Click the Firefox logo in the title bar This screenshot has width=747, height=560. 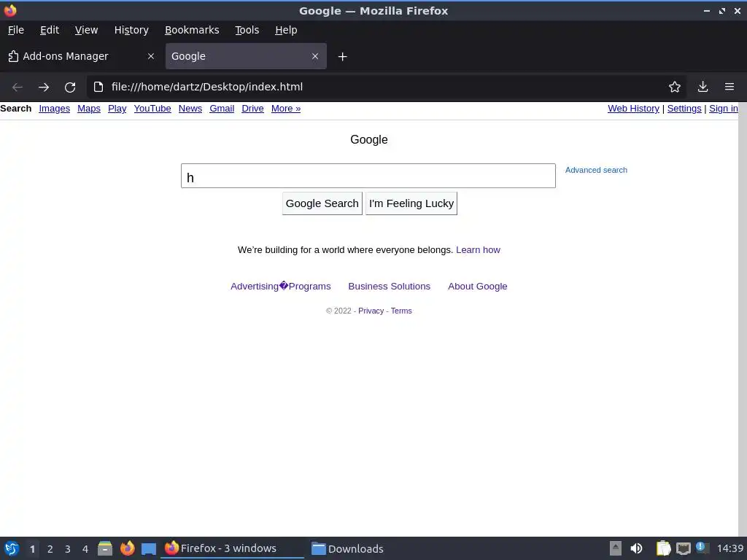[10, 10]
